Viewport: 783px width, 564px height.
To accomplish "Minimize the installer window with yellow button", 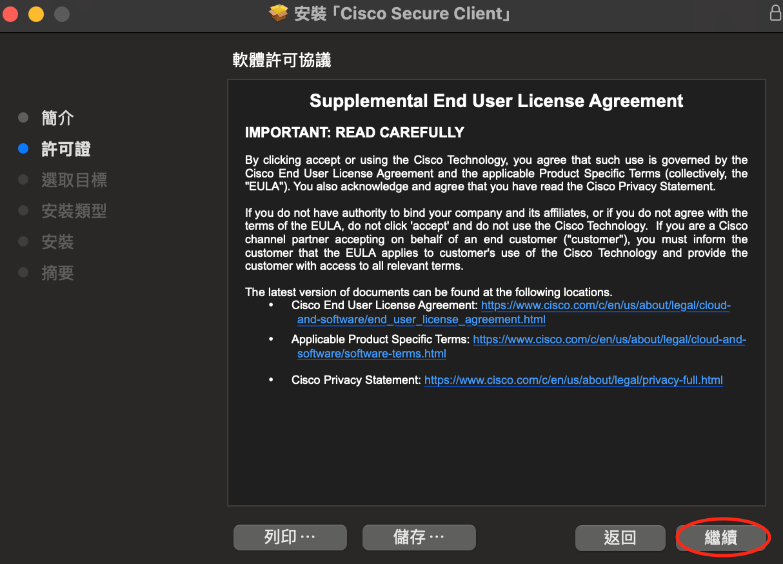I will [x=36, y=14].
